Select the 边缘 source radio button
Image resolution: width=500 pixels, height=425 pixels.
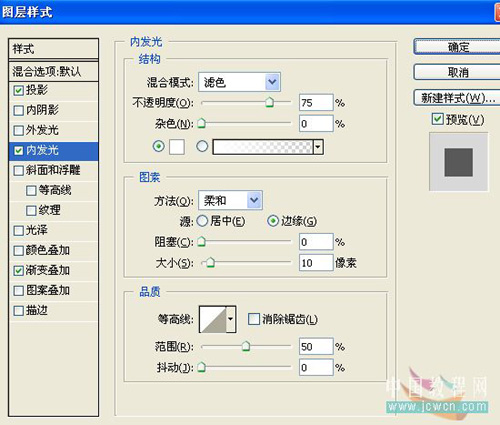tap(273, 221)
